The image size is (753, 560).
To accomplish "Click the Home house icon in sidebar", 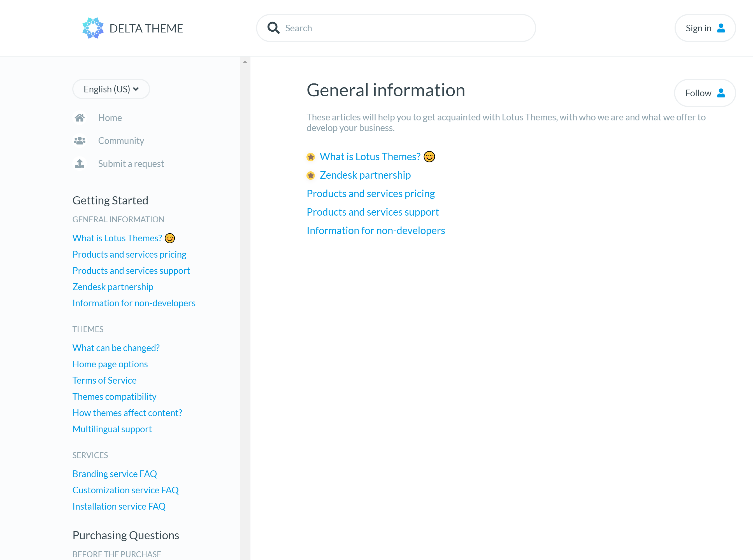I will (80, 118).
